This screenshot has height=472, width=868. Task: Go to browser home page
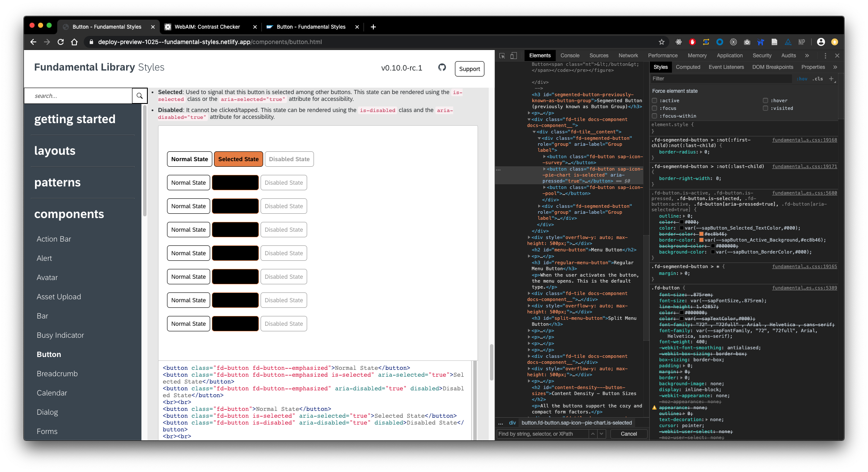(74, 42)
